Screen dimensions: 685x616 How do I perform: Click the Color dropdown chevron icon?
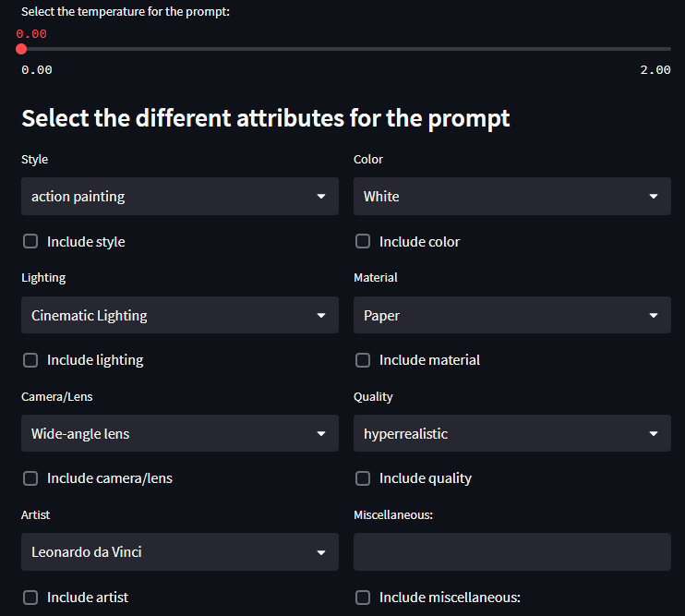click(x=654, y=197)
